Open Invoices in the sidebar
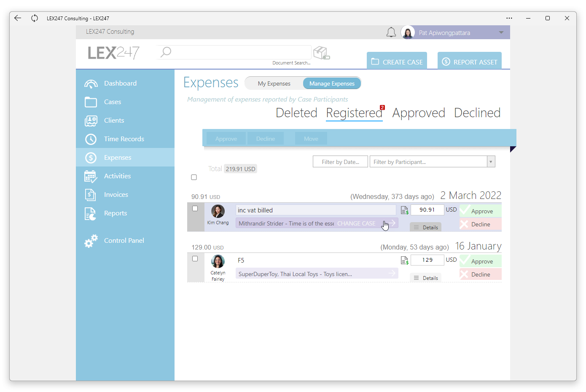 116,195
